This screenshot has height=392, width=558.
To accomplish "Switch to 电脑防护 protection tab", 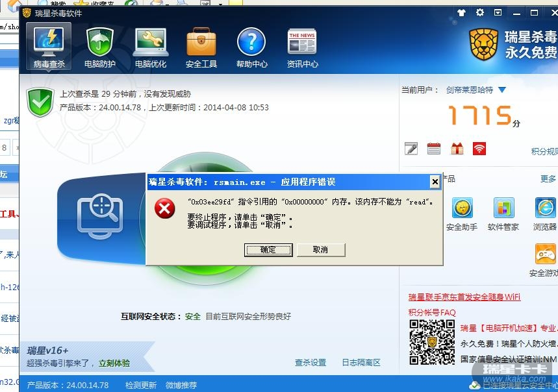I will pyautogui.click(x=100, y=47).
